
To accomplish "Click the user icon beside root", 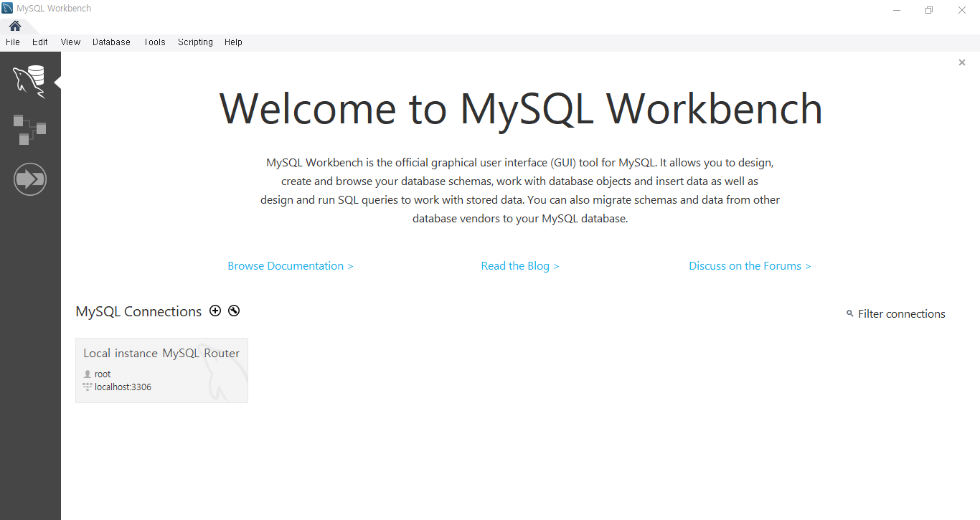I will coord(88,374).
